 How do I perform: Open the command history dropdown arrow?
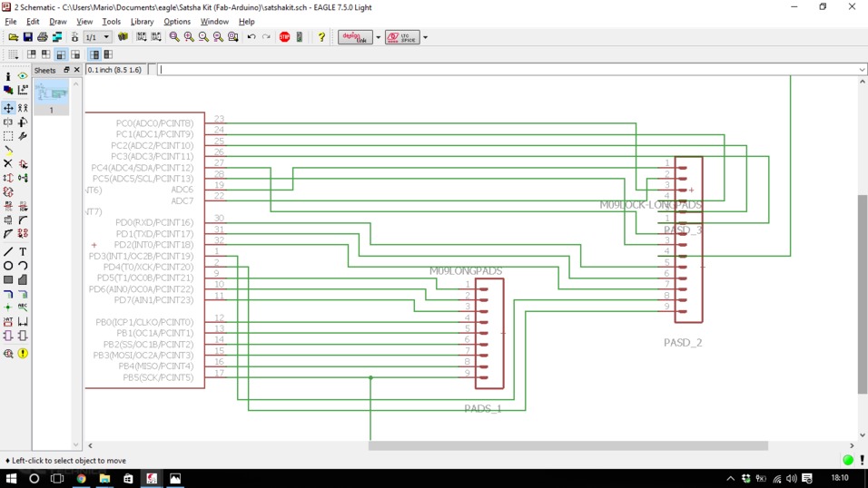(x=862, y=70)
